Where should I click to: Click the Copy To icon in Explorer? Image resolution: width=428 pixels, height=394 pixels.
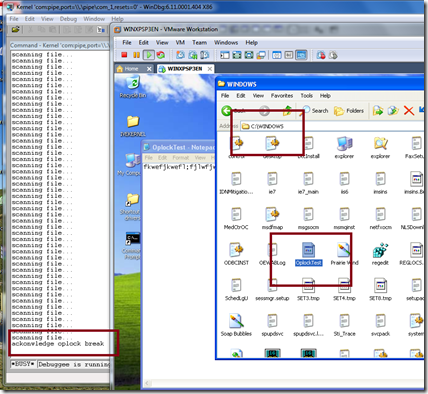coord(393,111)
